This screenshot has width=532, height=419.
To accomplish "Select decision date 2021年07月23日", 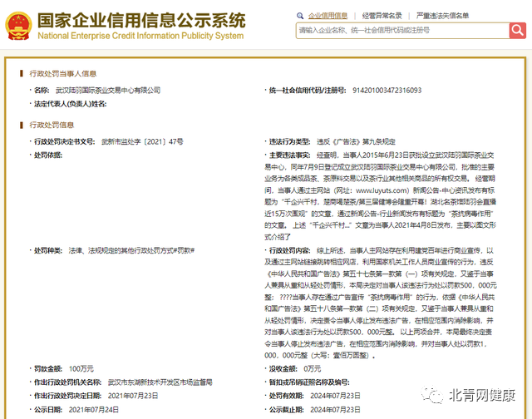I will coord(133,396).
